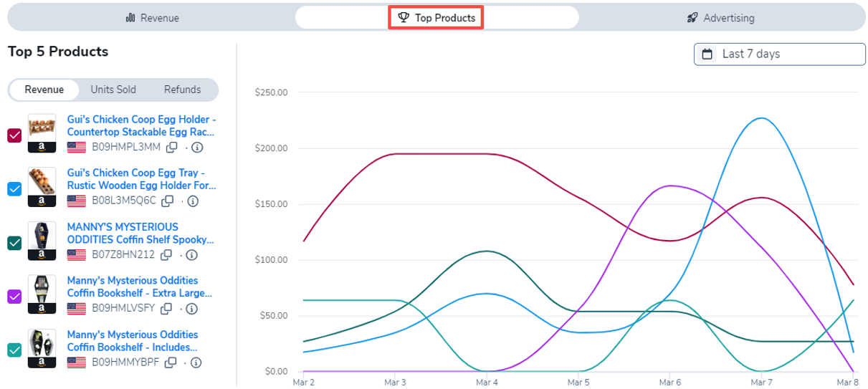
Task: Uncheck the Coffin Bookshelf Extra Large checkbox
Action: click(x=14, y=296)
